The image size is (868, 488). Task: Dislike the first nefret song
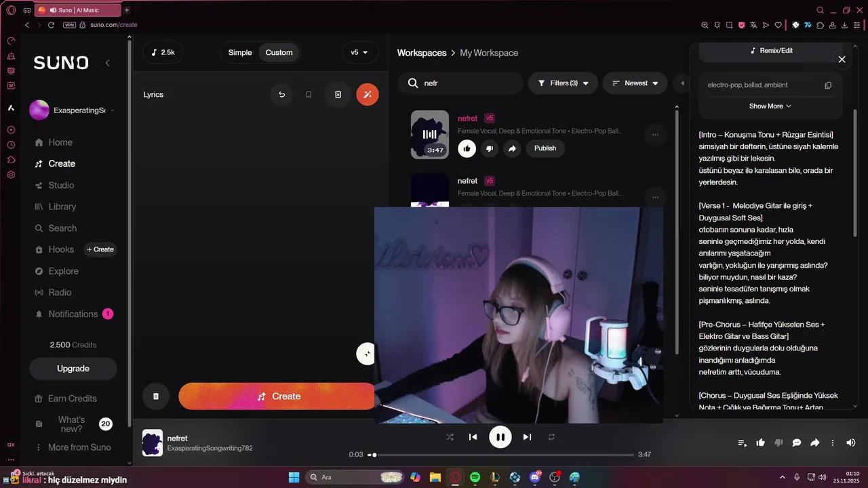click(490, 148)
